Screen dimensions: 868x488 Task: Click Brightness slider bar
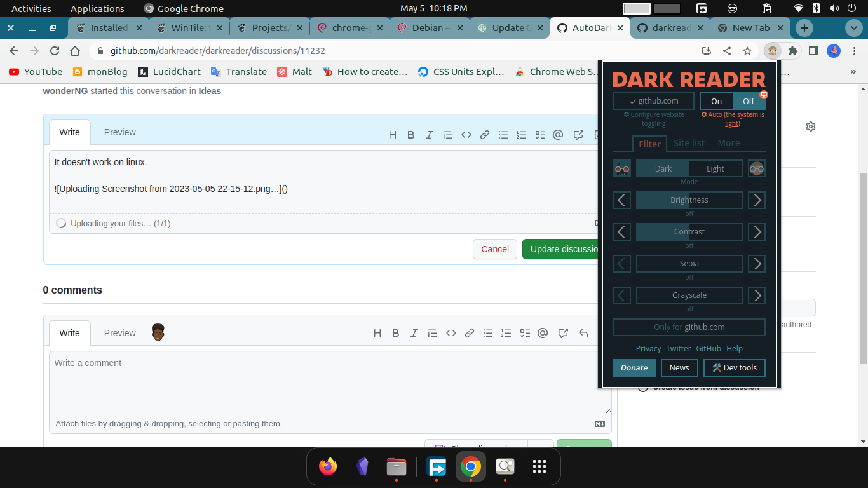pos(689,200)
